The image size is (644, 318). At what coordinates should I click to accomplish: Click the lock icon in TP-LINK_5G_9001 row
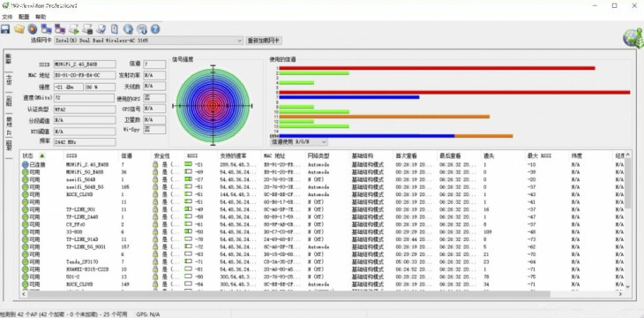click(x=155, y=246)
